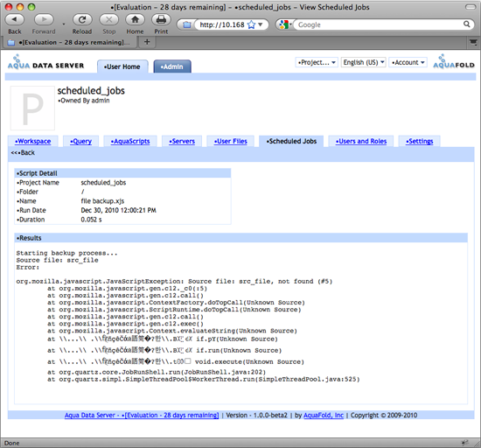481x448 pixels.
Task: Switch to the Admin tab
Action: [x=172, y=66]
